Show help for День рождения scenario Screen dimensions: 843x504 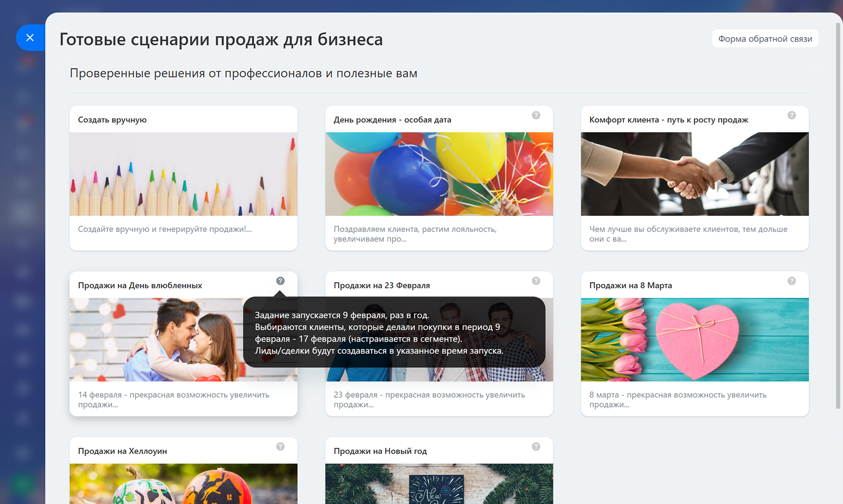536,115
